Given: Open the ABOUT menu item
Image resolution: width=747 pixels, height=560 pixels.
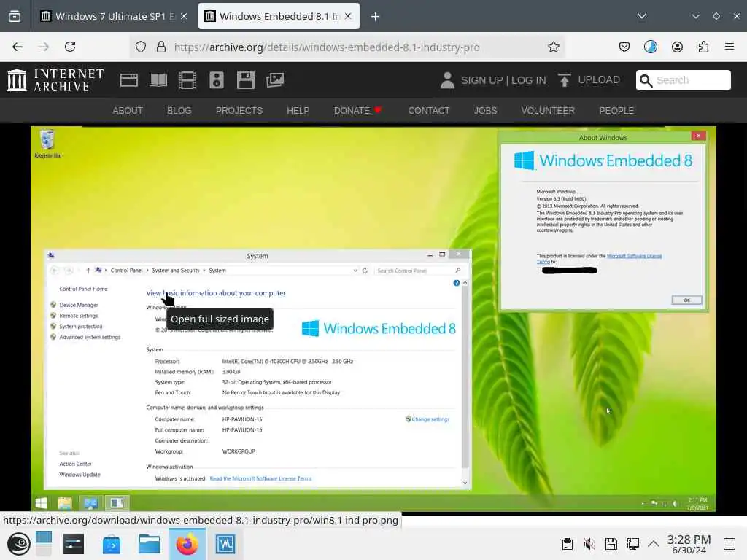Looking at the screenshot, I should [x=128, y=111].
